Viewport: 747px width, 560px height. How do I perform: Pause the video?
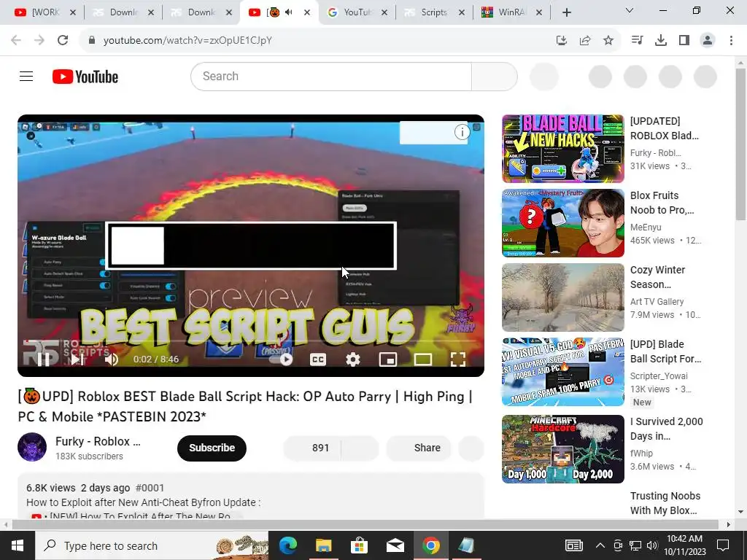tap(44, 359)
